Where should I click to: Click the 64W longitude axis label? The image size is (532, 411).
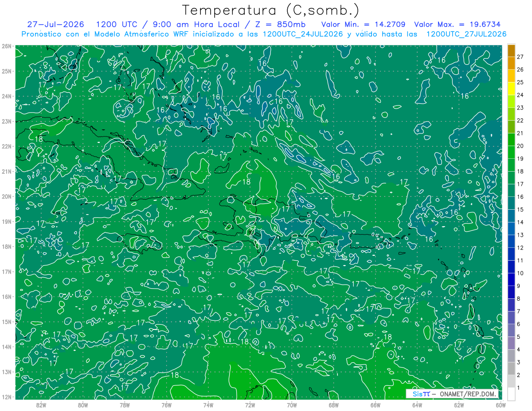tap(417, 405)
